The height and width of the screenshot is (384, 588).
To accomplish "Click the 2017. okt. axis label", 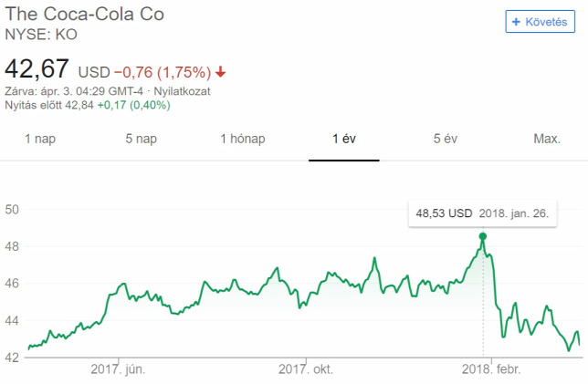I will click(306, 369).
